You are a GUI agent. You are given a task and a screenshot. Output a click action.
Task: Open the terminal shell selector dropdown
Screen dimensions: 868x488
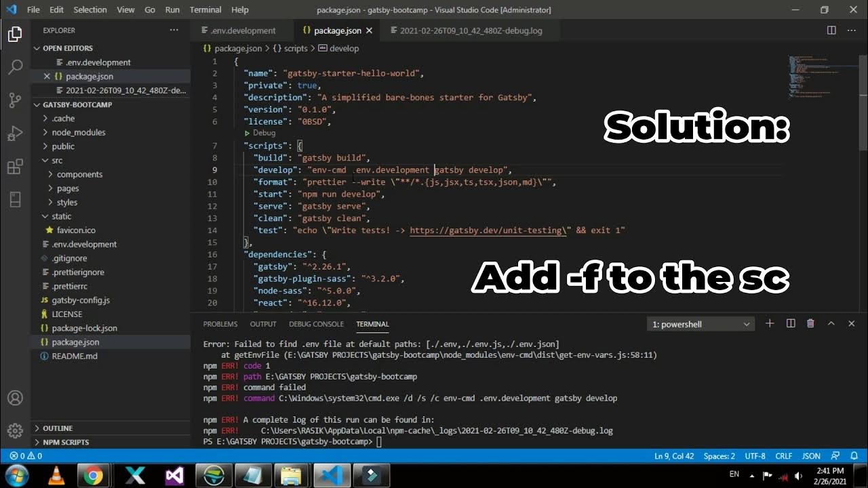[x=701, y=325]
